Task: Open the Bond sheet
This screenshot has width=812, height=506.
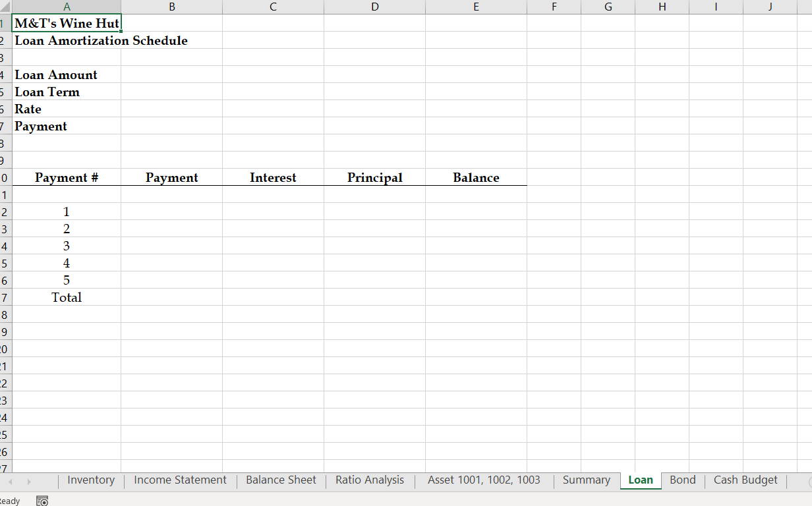Action: pyautogui.click(x=682, y=480)
